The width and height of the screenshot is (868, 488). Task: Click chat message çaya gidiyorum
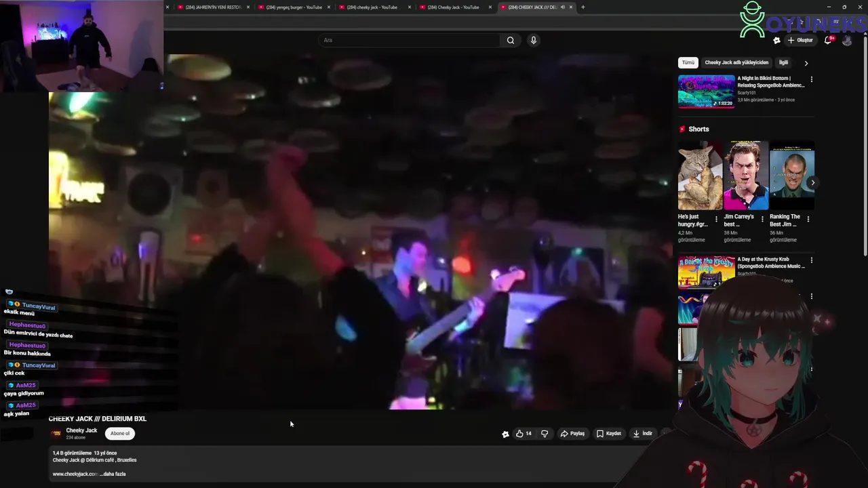[24, 394]
